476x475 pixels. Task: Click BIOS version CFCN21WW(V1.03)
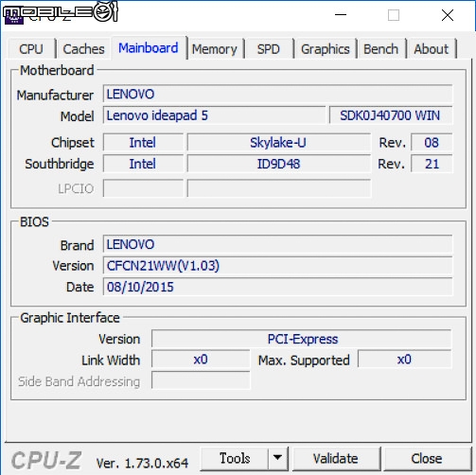(277, 266)
